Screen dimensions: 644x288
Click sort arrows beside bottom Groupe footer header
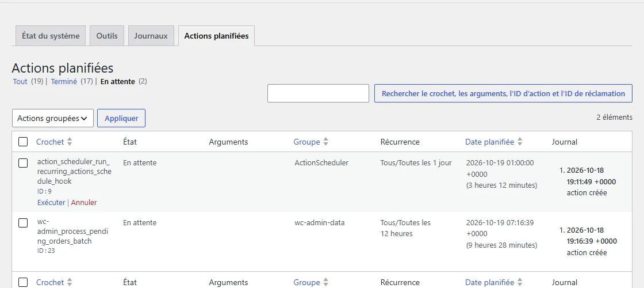tap(325, 282)
